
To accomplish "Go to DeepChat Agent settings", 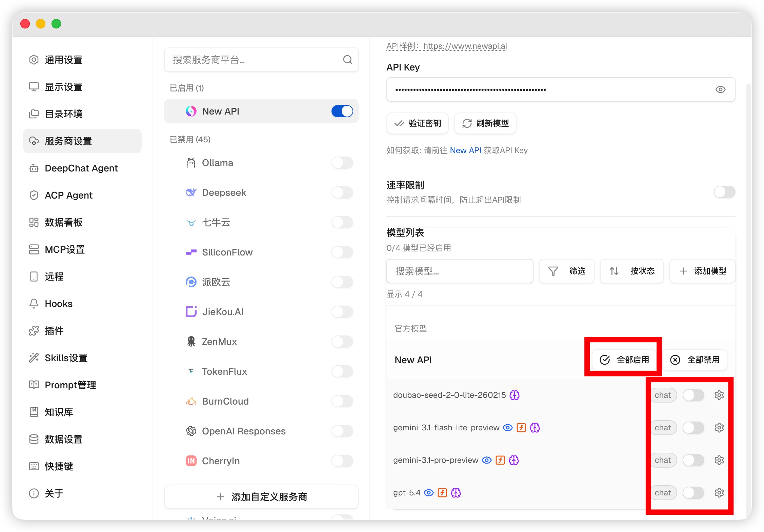I will [82, 168].
